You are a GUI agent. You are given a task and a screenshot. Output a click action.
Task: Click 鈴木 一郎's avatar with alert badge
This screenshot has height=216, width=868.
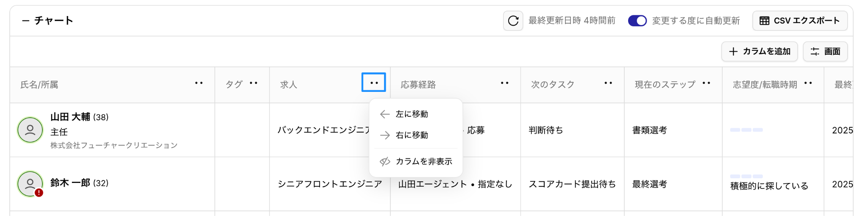(x=30, y=184)
